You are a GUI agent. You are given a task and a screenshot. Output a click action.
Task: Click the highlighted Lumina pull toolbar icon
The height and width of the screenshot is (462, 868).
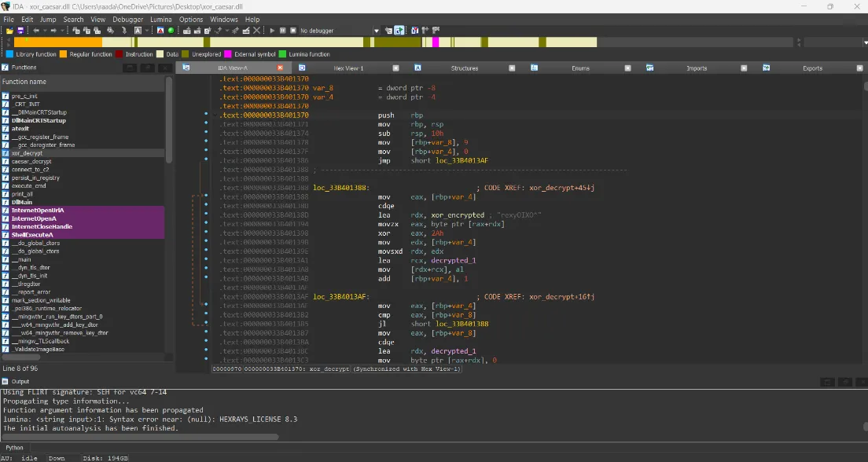tap(399, 31)
